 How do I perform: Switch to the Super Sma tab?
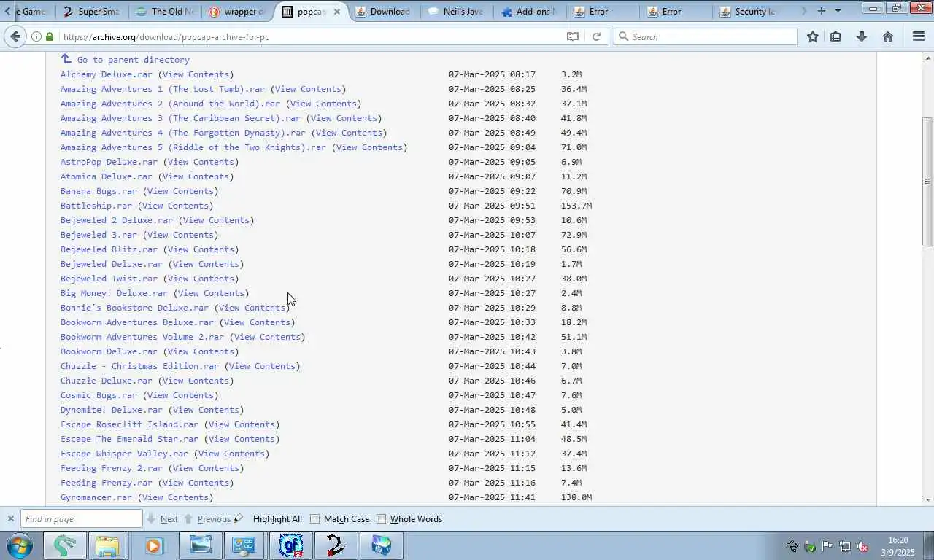91,12
